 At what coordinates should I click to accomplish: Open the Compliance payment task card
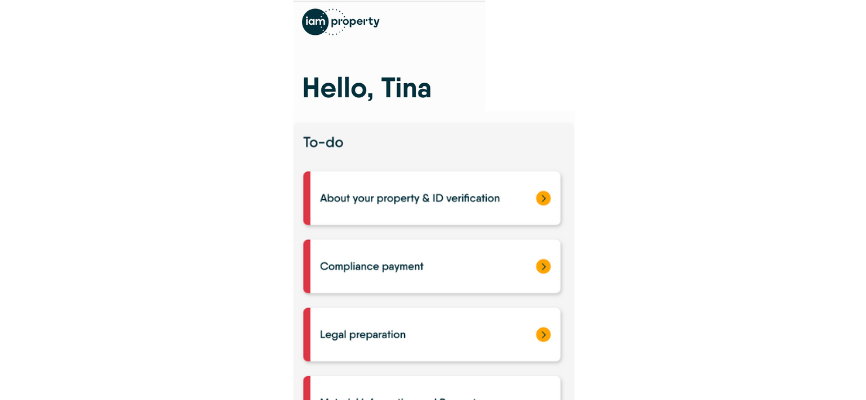point(432,266)
